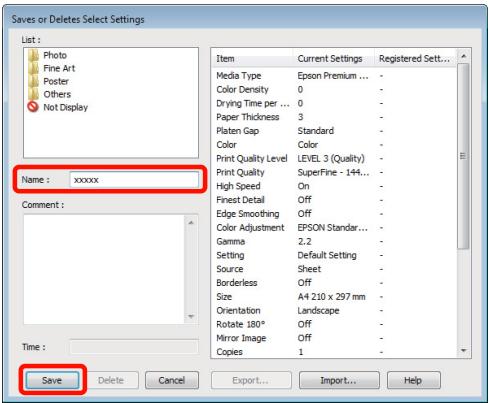Select the Color Density row
The image size is (489, 403).
click(333, 90)
